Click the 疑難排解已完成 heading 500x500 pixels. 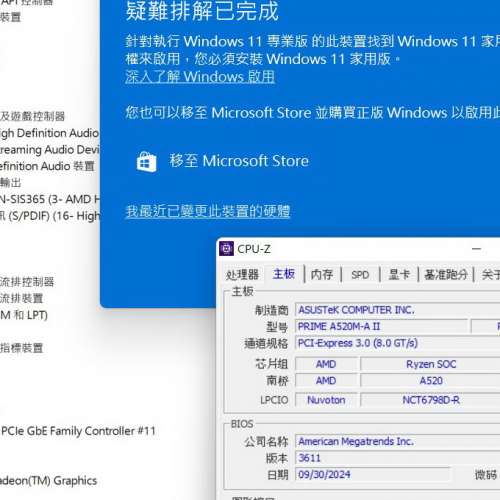202,11
